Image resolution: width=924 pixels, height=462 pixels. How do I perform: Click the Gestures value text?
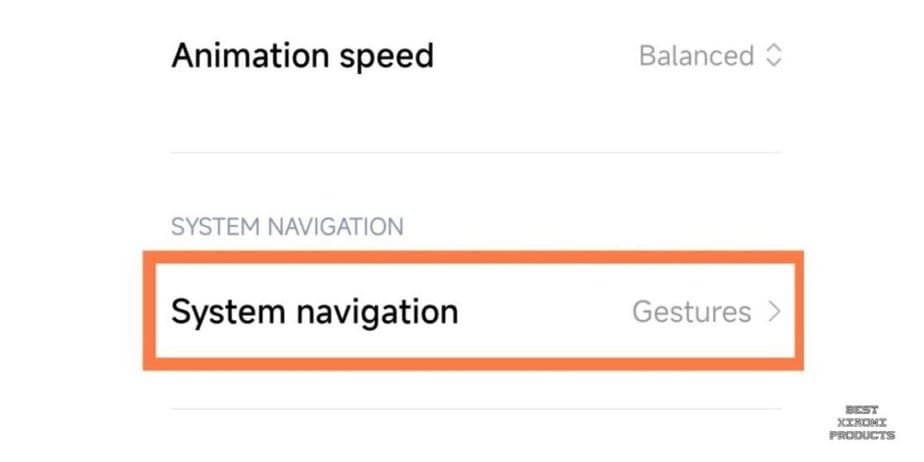pos(691,312)
